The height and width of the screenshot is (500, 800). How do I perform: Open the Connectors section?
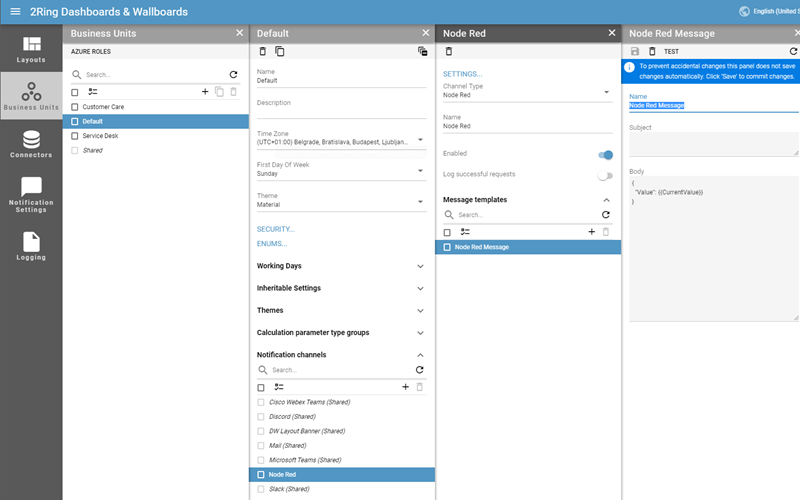(31, 144)
